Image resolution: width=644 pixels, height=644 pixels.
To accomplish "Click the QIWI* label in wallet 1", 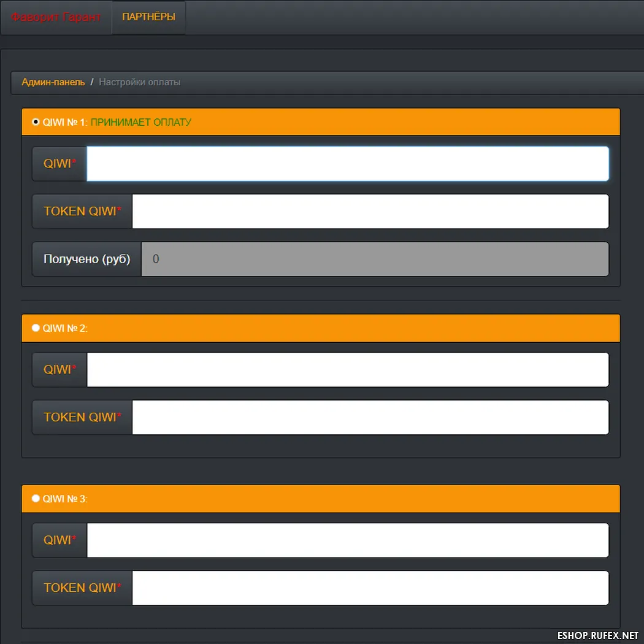I will pyautogui.click(x=59, y=164).
